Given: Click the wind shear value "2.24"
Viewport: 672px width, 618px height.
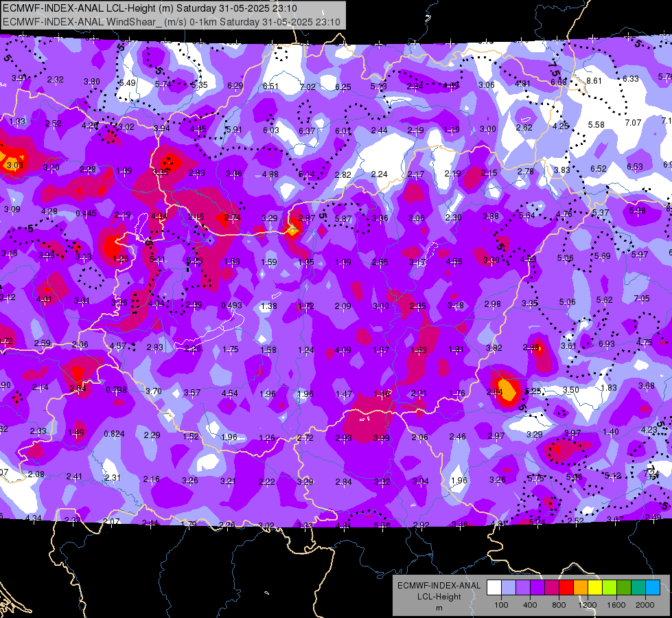Looking at the screenshot, I should [x=380, y=174].
